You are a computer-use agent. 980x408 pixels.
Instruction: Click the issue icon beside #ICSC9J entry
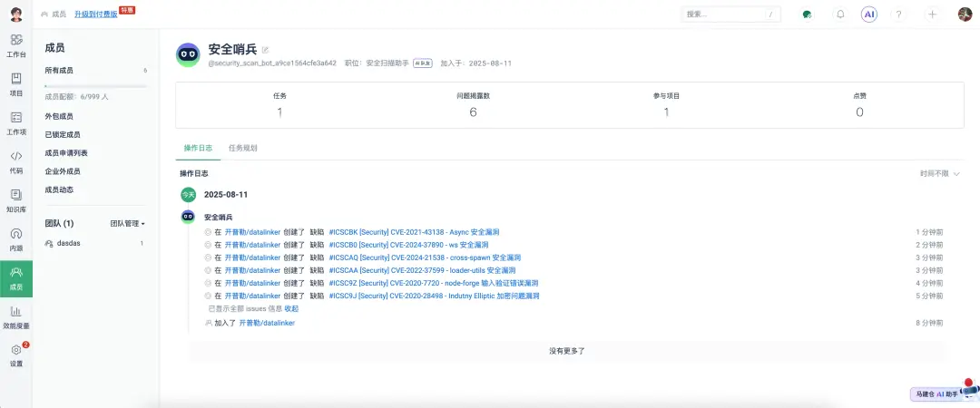click(x=208, y=296)
